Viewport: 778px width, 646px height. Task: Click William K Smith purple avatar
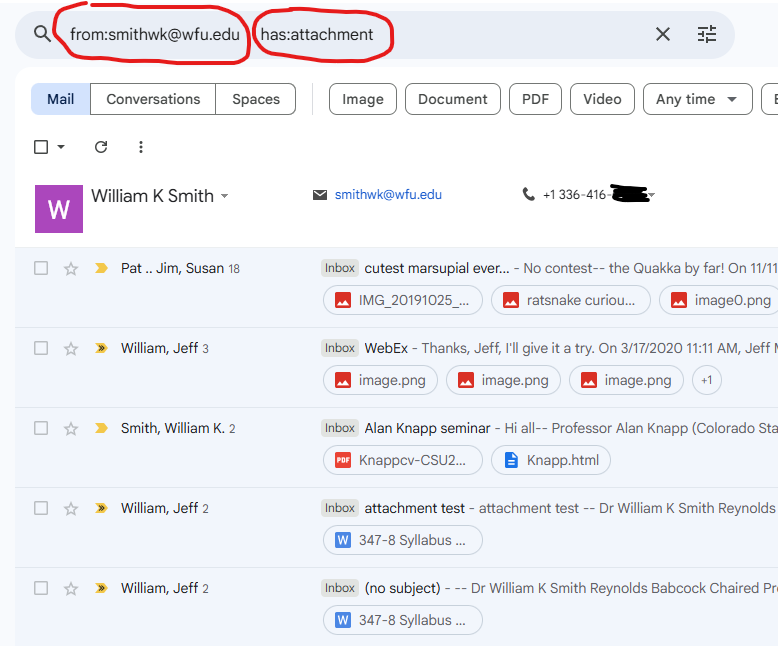[x=59, y=209]
